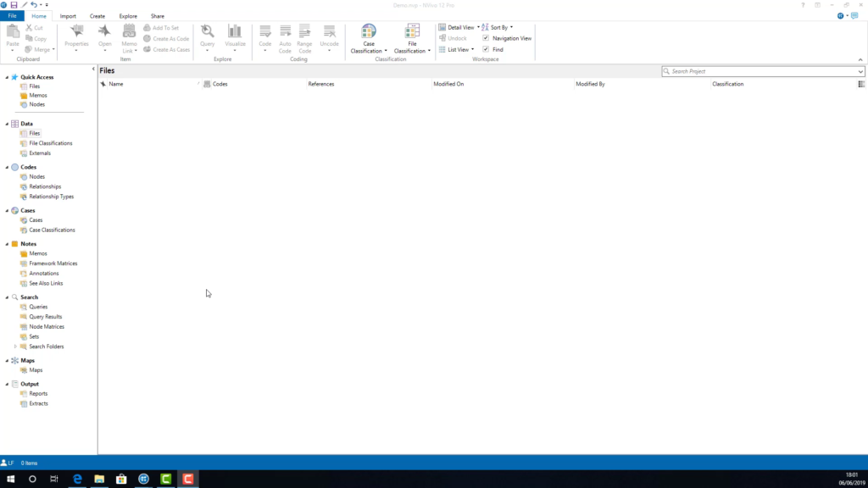Image resolution: width=868 pixels, height=488 pixels.
Task: Sort by the Name column header
Action: tap(151, 84)
